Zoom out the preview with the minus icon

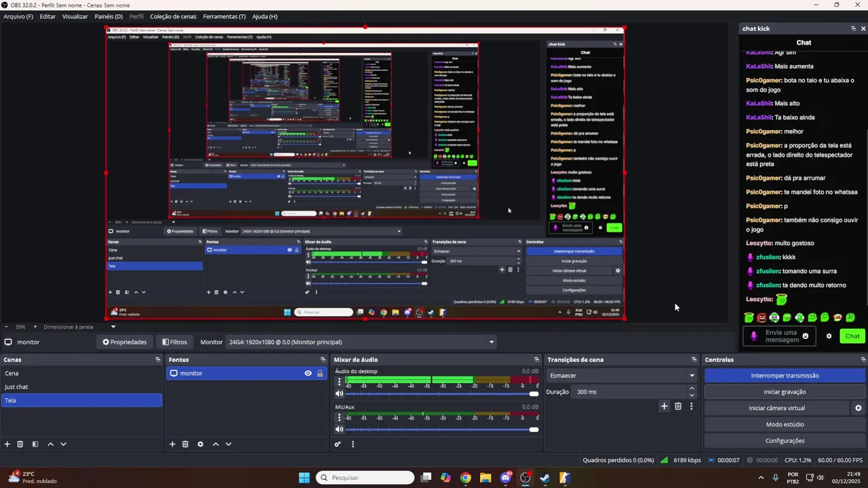(5, 327)
